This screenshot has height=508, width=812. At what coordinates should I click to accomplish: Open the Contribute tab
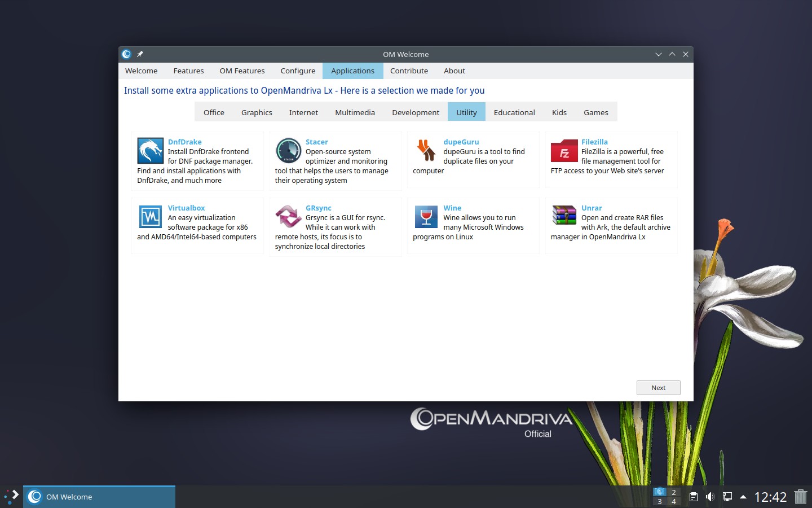(x=409, y=71)
